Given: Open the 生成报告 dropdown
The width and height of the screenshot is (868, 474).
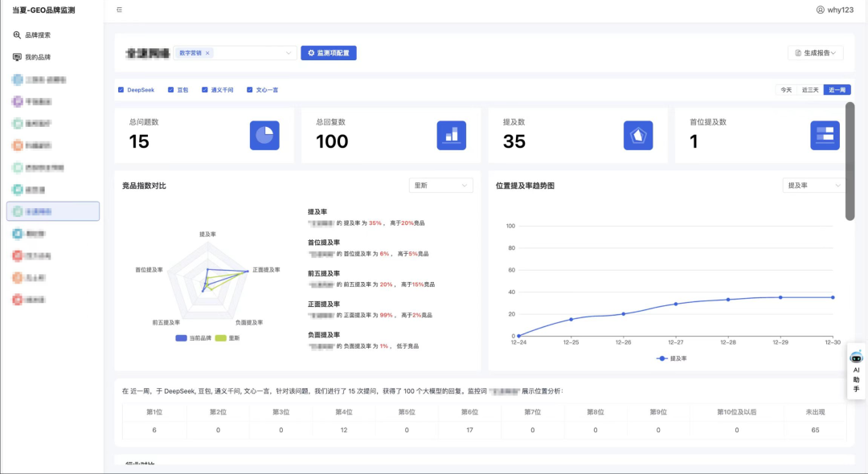Looking at the screenshot, I should pos(815,53).
